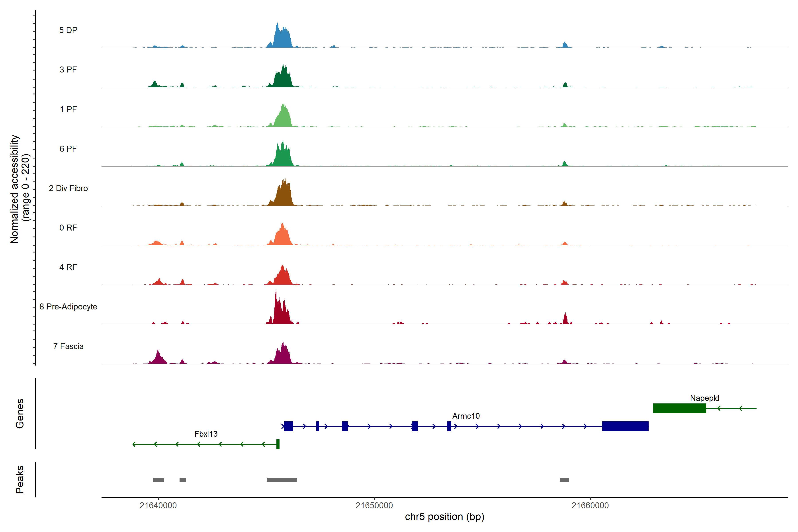Screen dimensions: 798x532
Task: Click the Fbxl13 gene label
Action: [x=206, y=434]
